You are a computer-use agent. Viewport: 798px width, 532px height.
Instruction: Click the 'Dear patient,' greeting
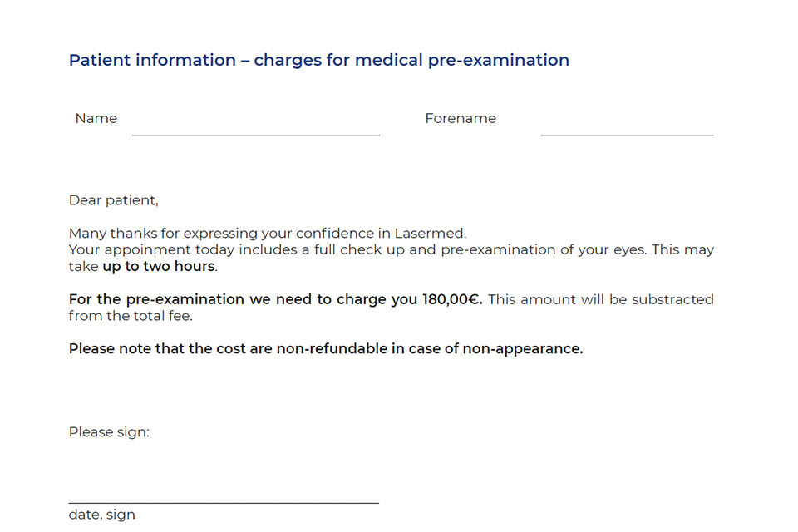[x=113, y=200]
